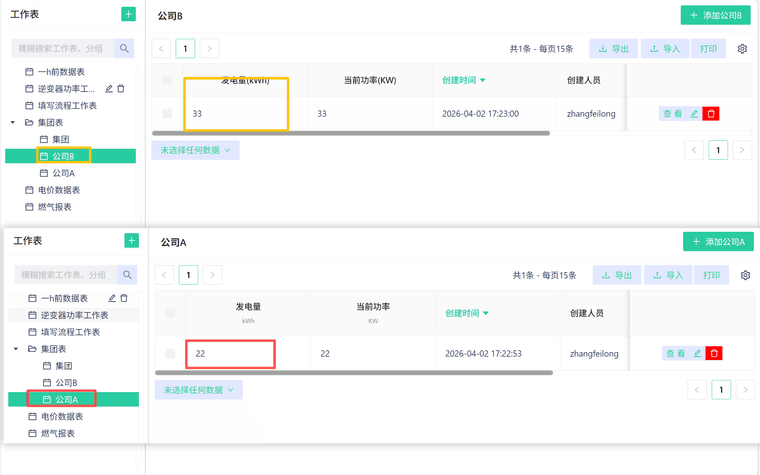Click edit pencil beside highlighted 一h前数据表
Screen dimensions: 760x475
pyautogui.click(x=112, y=298)
